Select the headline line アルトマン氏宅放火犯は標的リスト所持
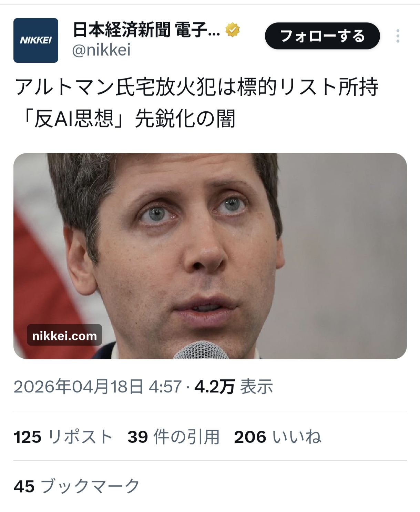420x512 pixels. (197, 87)
